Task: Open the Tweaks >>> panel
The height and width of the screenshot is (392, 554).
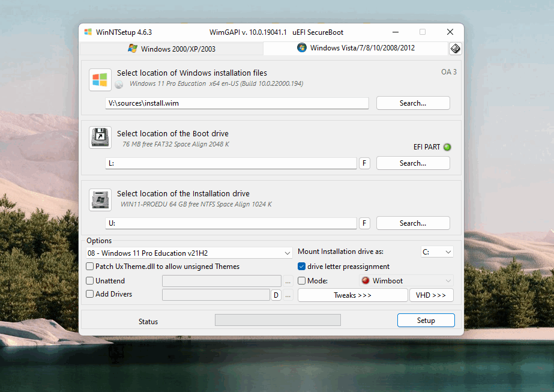Action: click(352, 295)
